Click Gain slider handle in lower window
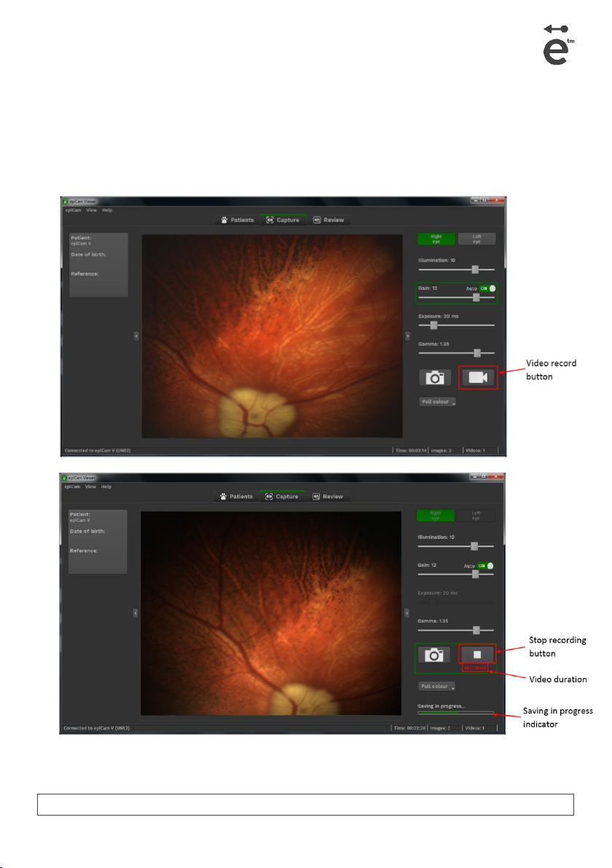 tap(475, 574)
